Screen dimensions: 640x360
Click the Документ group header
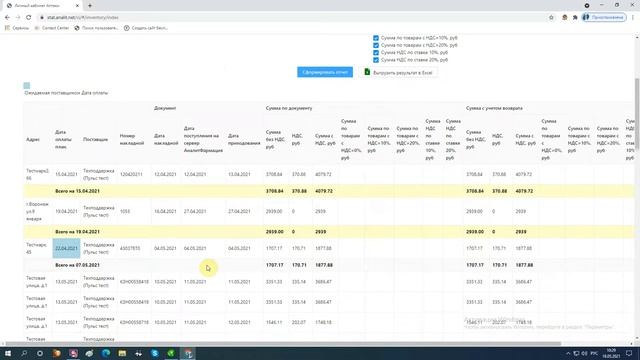pos(165,108)
